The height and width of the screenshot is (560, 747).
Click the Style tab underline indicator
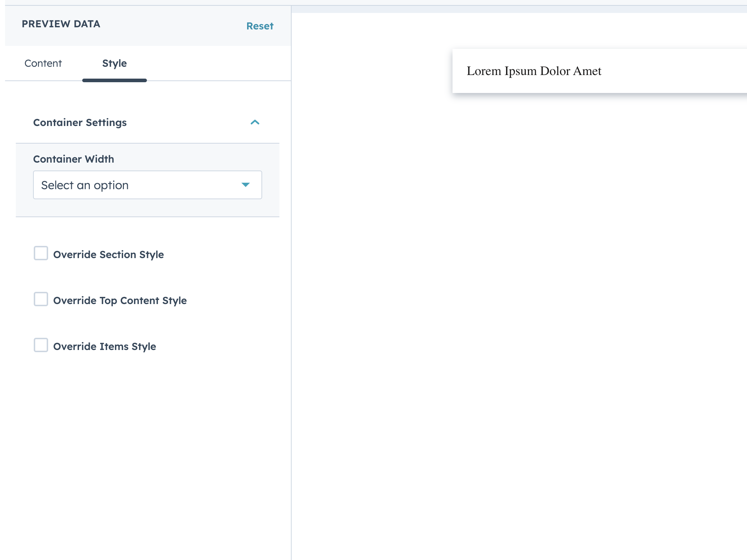[x=114, y=80]
